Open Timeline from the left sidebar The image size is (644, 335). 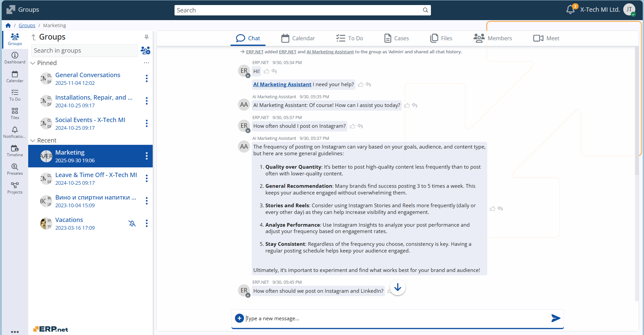(15, 151)
